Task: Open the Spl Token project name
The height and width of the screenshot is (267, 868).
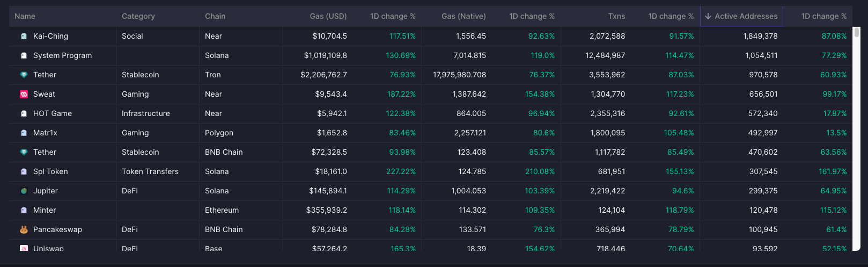Action: coord(50,171)
